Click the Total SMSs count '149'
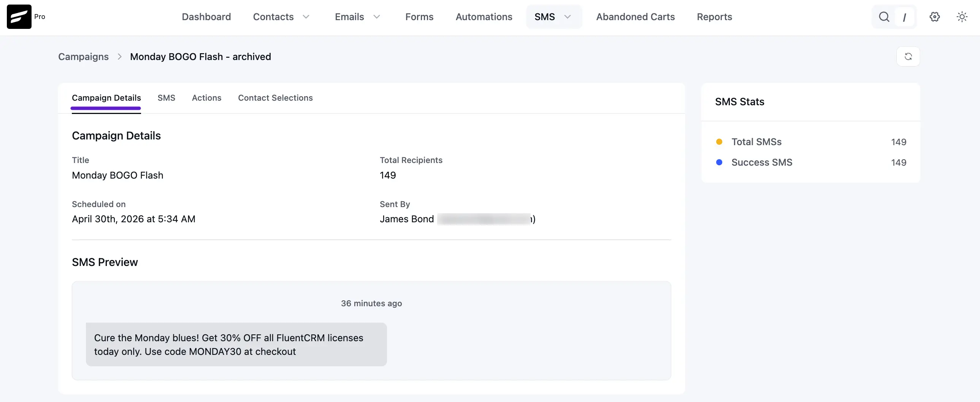Viewport: 980px width, 402px height. (899, 142)
